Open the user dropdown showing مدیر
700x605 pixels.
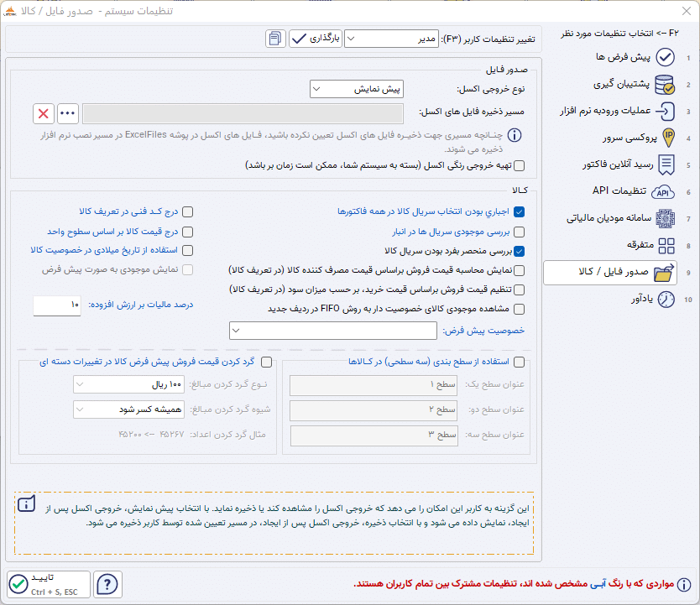click(391, 39)
